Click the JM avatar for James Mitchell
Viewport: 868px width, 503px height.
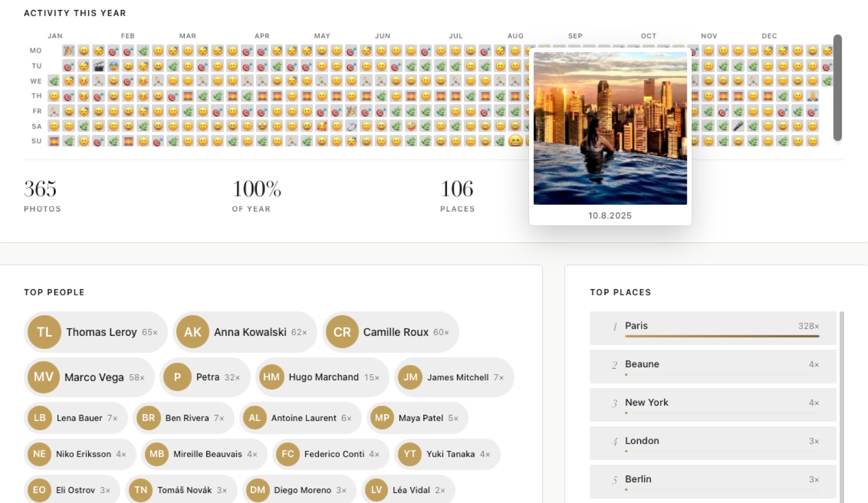pyautogui.click(x=410, y=377)
